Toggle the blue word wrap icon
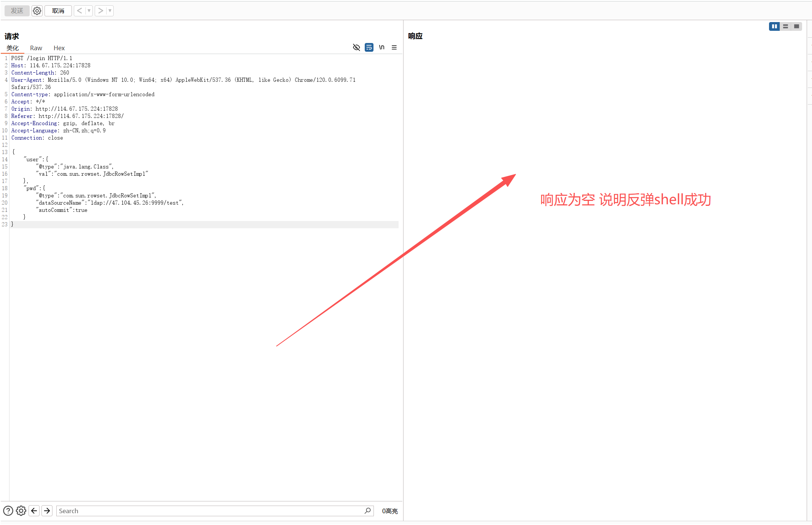 pos(369,47)
